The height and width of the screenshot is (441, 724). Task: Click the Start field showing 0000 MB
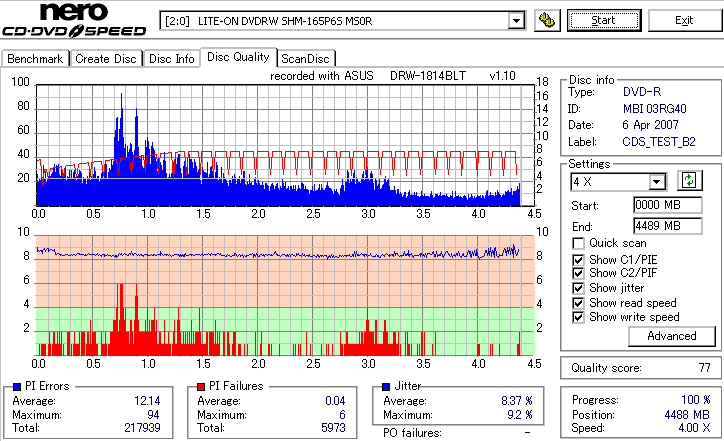(x=668, y=205)
